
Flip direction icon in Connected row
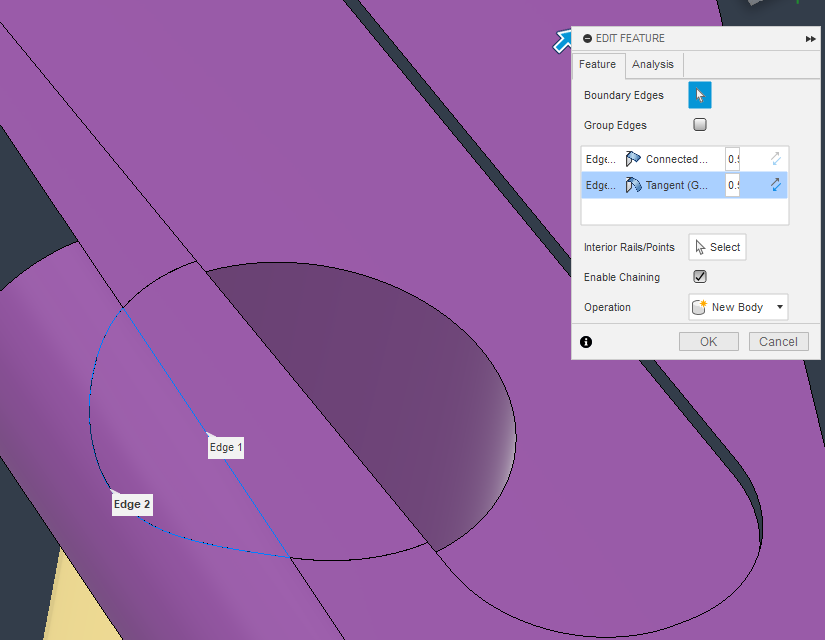[x=776, y=158]
